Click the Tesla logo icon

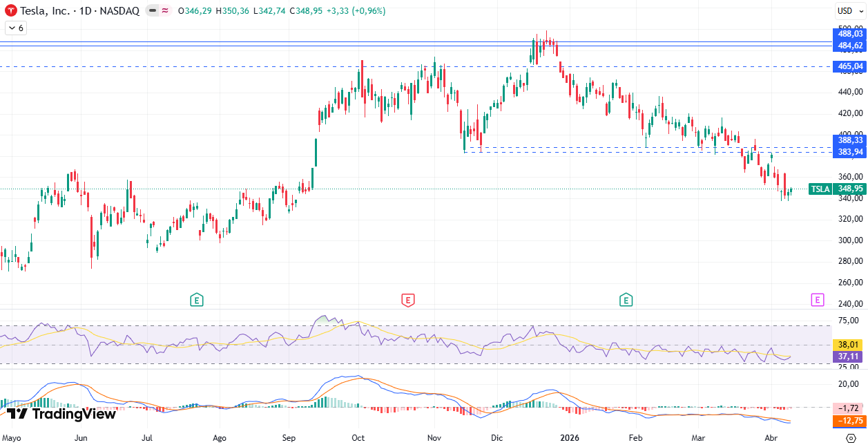click(10, 11)
